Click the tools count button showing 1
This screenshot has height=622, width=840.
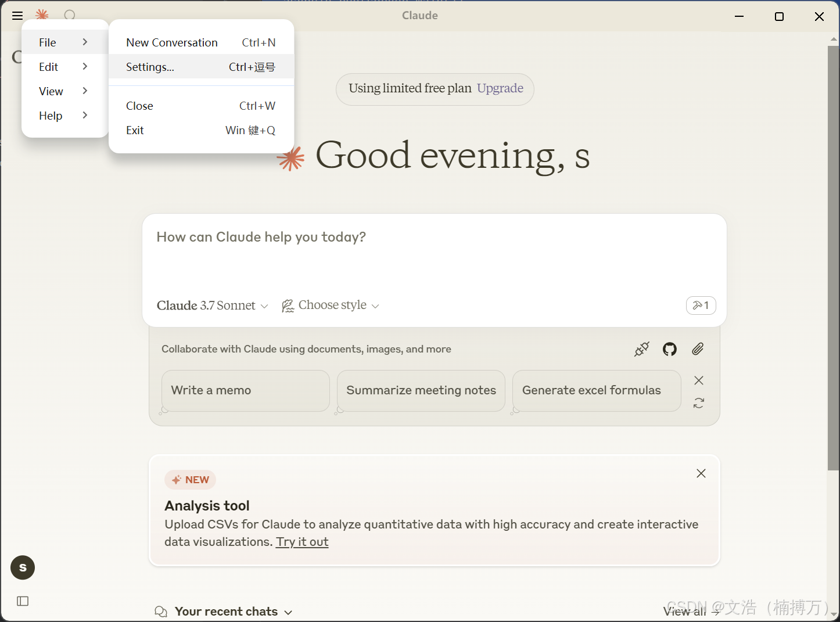701,305
